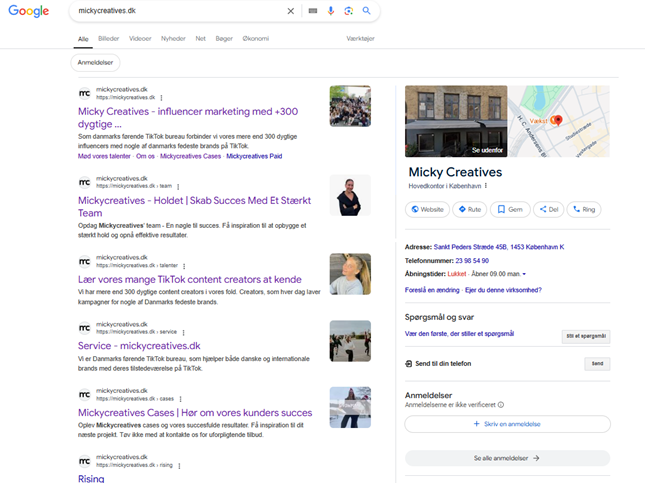This screenshot has height=483, width=645.
Task: Open Google Lens image search icon
Action: pos(349,11)
